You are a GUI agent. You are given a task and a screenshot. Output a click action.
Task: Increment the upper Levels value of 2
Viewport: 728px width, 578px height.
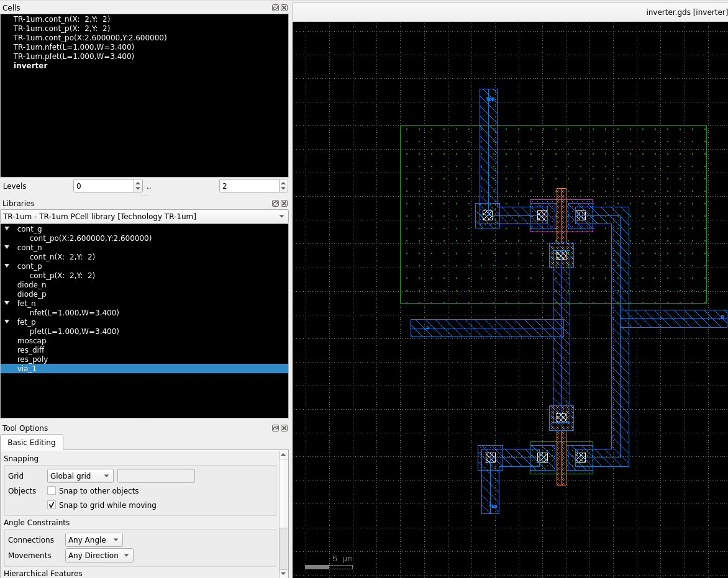pyautogui.click(x=283, y=183)
